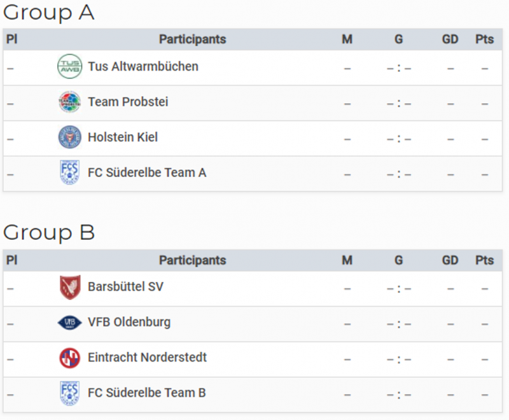Click the FC Süderelbe Team B logo

[x=69, y=393]
